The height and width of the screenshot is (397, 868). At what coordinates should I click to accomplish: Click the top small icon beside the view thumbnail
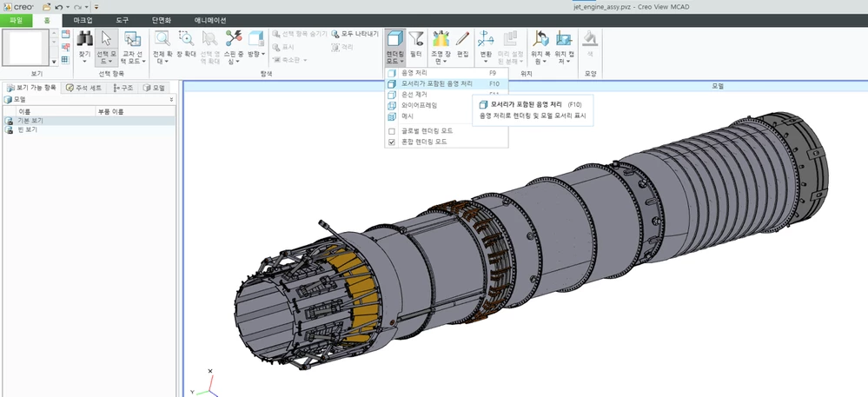coord(65,35)
